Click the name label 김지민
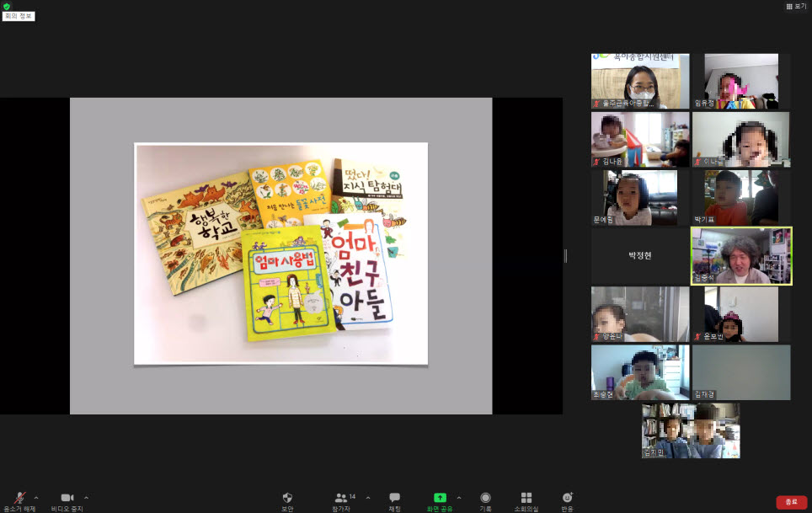The image size is (812, 513). pos(654,453)
